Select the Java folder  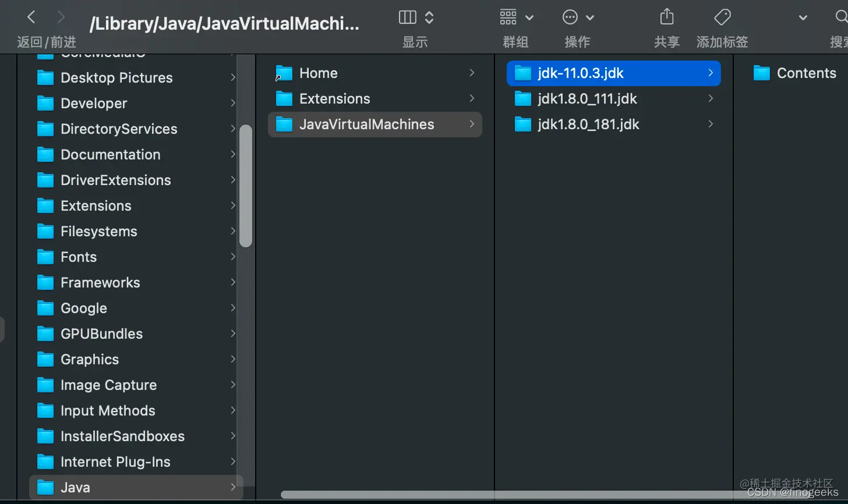pos(136,487)
